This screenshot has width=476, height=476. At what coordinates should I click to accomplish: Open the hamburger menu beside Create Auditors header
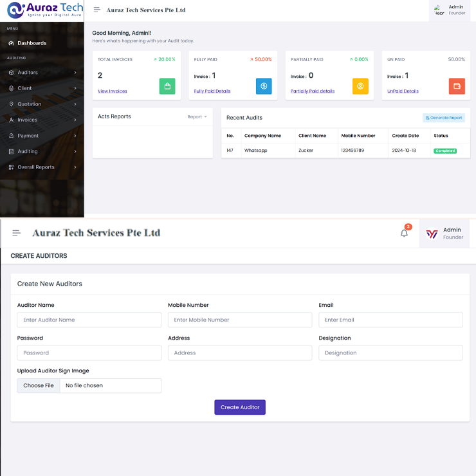click(x=16, y=233)
